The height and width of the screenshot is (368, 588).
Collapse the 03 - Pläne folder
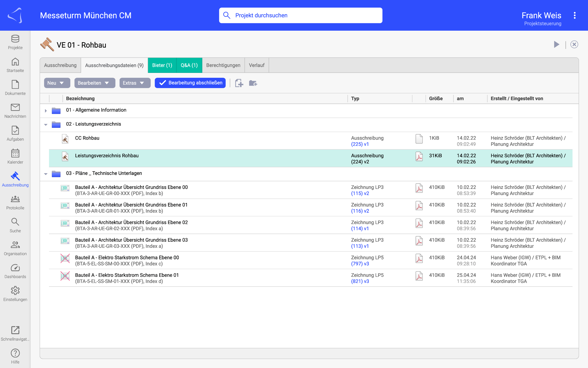point(46,174)
